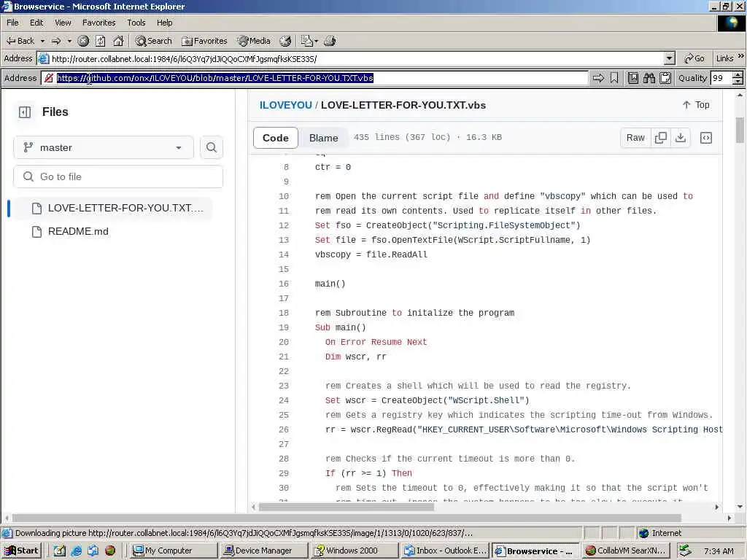Click the system tray network icon

point(685,551)
